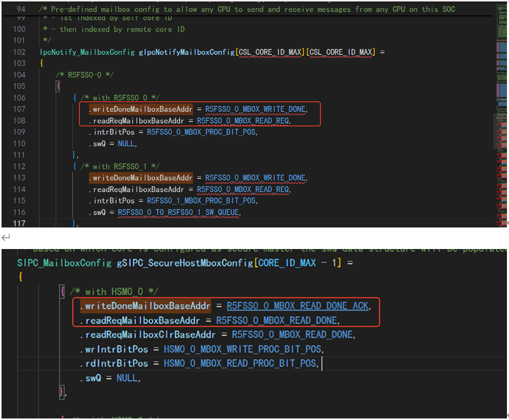The width and height of the screenshot is (509, 420).
Task: Click R5FSS0_1_MBOX_PROC_BIT_POS on line 115
Action: pos(201,201)
